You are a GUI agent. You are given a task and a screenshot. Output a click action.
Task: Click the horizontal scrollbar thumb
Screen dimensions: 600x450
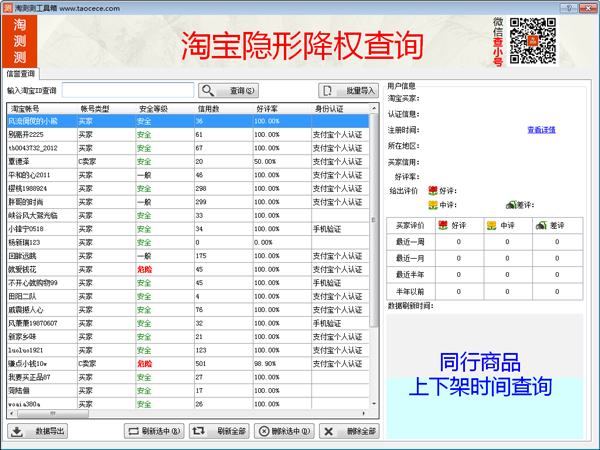point(53,413)
